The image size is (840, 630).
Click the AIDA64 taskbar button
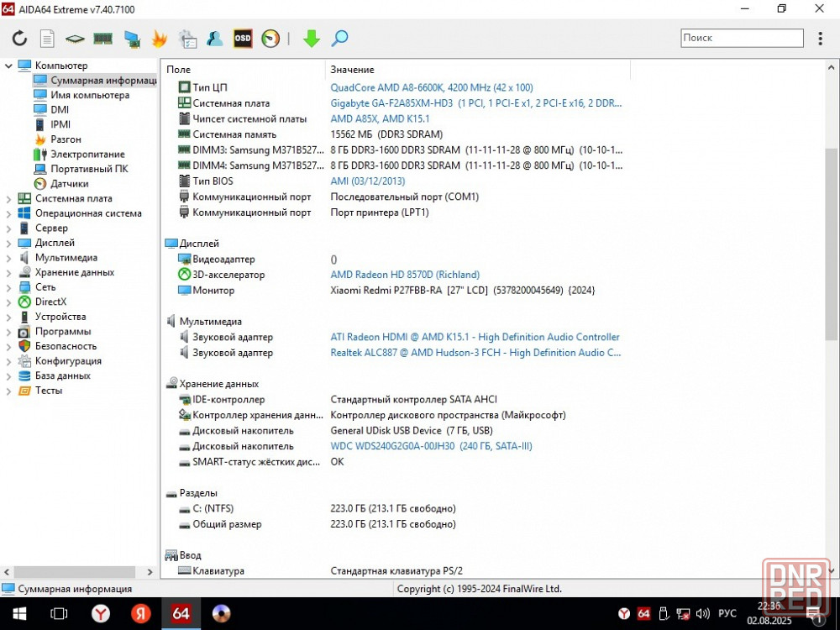click(181, 613)
